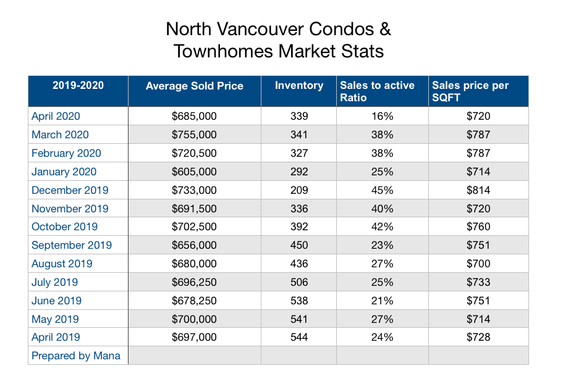The height and width of the screenshot is (392, 563).
Task: Select the $696,250 cell for July 2019
Action: click(195, 282)
